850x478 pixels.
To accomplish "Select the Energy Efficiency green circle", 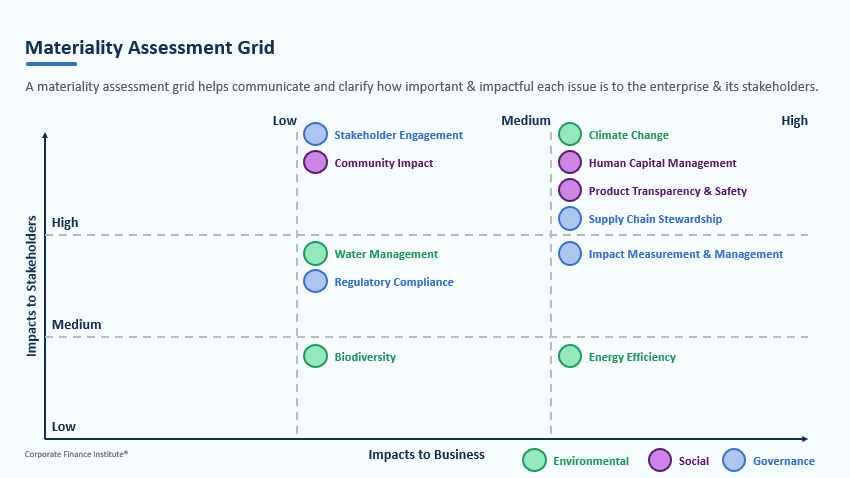I will (x=570, y=356).
